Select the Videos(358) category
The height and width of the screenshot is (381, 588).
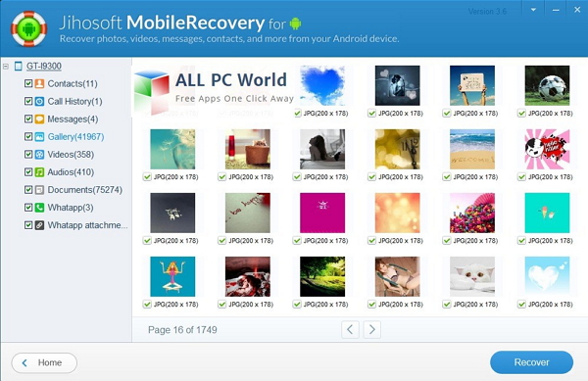pos(71,155)
